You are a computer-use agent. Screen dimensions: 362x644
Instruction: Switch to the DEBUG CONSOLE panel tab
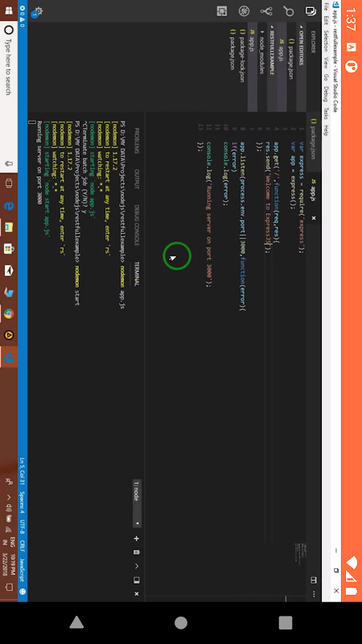[x=136, y=225]
